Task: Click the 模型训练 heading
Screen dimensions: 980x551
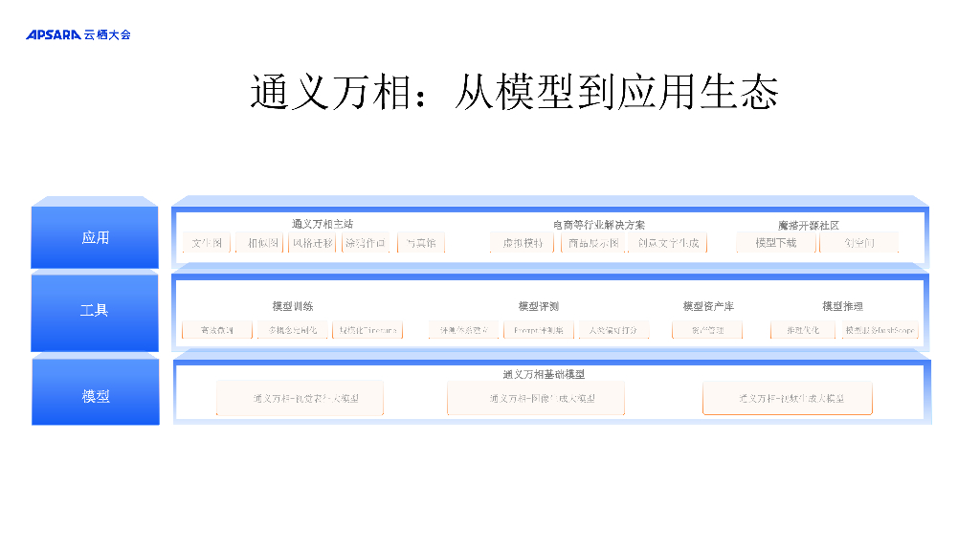Action: tap(293, 306)
